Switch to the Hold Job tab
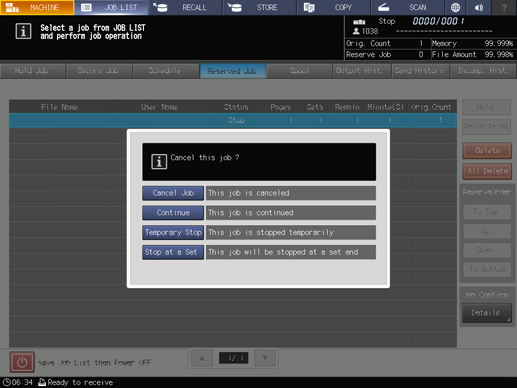 tap(32, 71)
